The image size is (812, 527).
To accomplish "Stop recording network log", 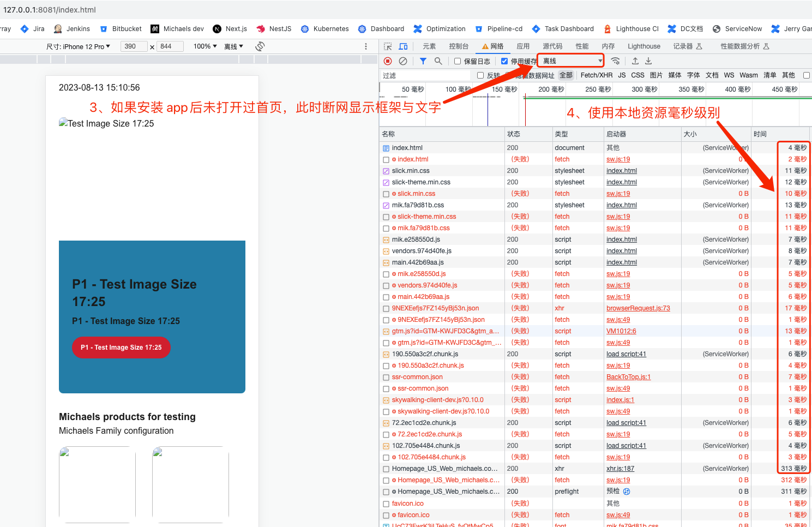I will 388,61.
